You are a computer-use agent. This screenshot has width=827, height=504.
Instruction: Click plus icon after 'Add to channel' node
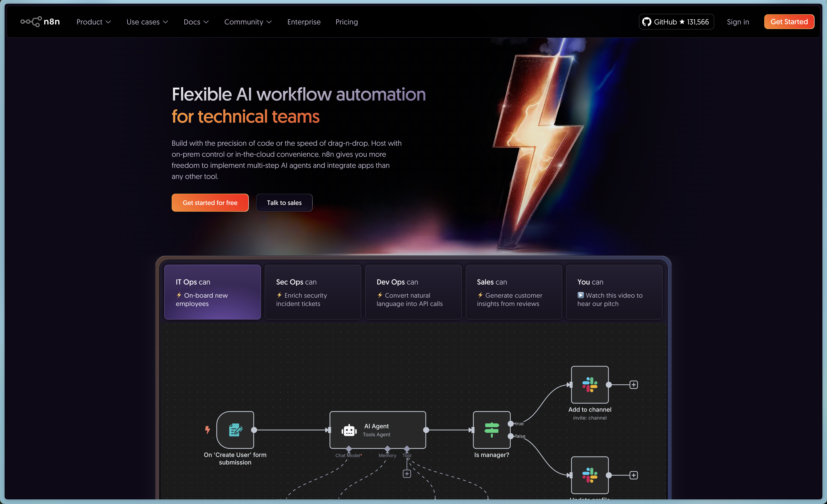633,385
